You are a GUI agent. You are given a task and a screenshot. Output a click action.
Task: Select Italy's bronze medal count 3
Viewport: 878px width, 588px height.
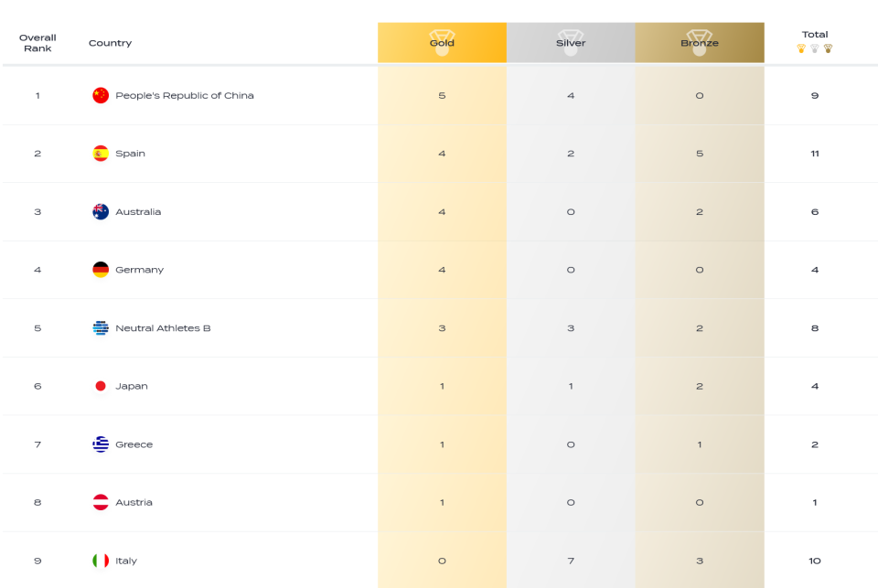[x=700, y=561]
